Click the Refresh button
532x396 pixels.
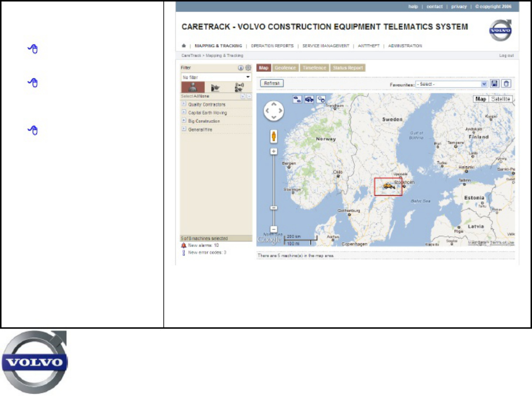click(x=272, y=83)
